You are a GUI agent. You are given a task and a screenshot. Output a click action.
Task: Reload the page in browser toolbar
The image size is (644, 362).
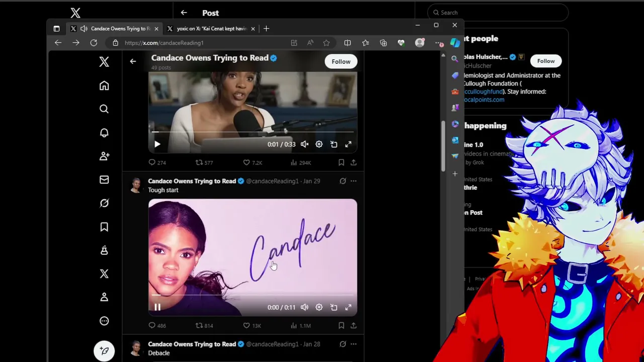point(94,43)
